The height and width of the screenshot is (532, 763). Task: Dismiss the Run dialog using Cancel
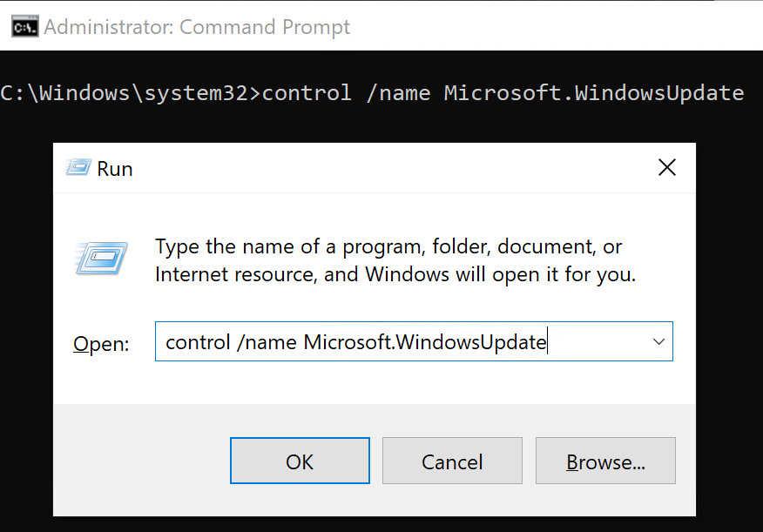[x=452, y=461]
